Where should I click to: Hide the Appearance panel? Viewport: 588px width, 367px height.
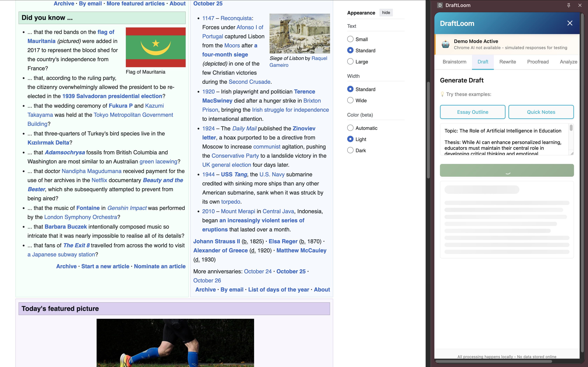pos(386,13)
